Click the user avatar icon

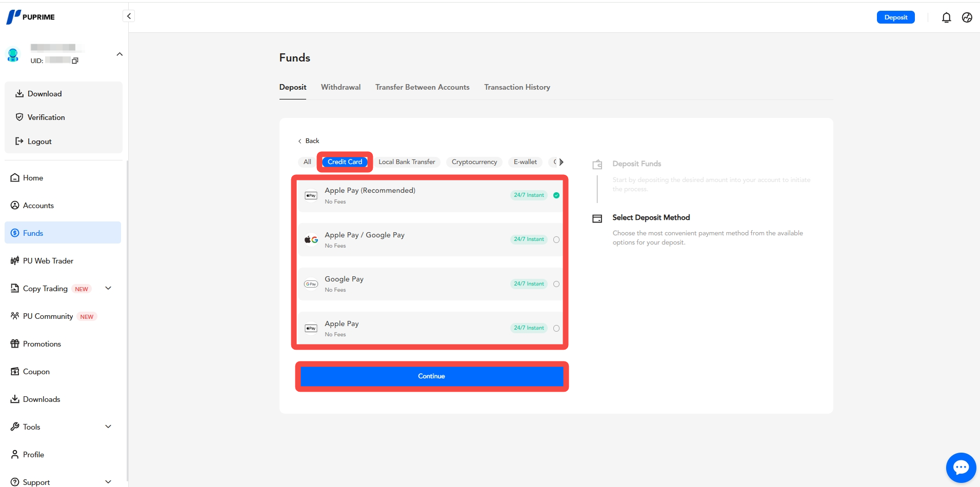tap(13, 54)
